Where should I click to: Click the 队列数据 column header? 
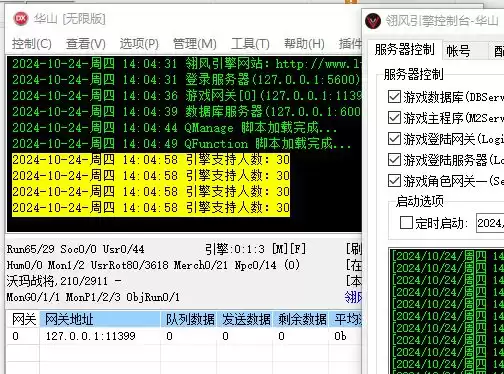click(189, 319)
